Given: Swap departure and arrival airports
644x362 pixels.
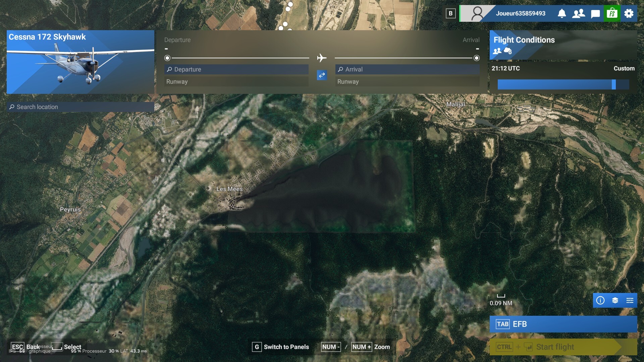Looking at the screenshot, I should [322, 75].
